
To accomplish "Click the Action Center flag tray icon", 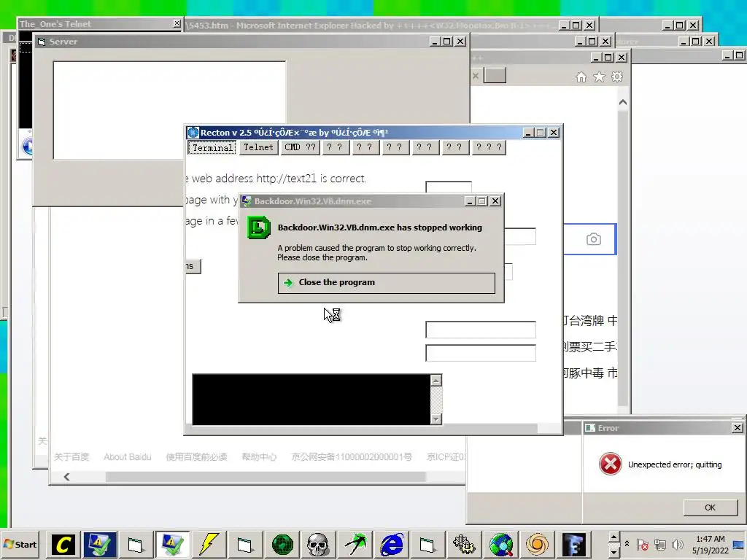I will click(642, 544).
